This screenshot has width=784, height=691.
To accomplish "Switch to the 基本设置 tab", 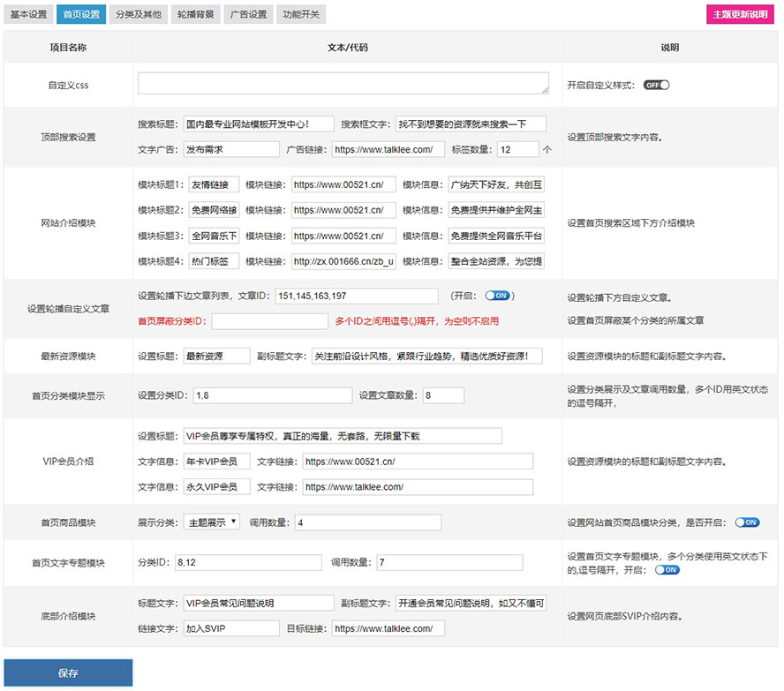I will pyautogui.click(x=28, y=15).
